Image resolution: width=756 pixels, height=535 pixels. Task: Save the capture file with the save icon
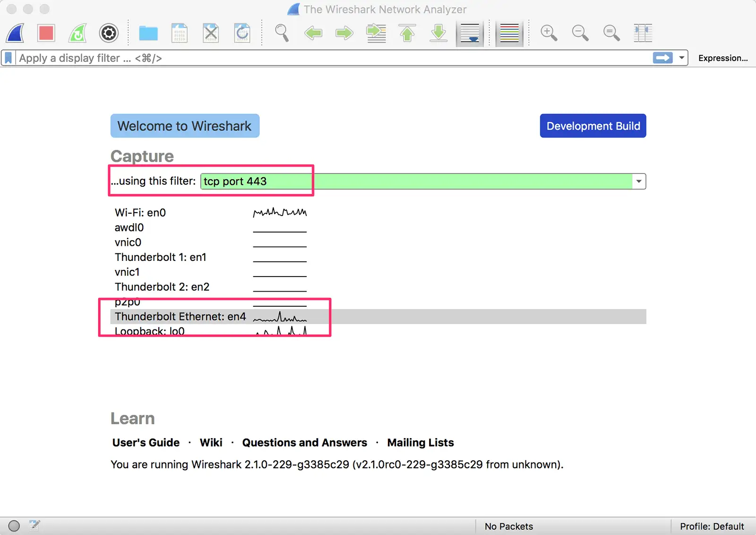180,33
